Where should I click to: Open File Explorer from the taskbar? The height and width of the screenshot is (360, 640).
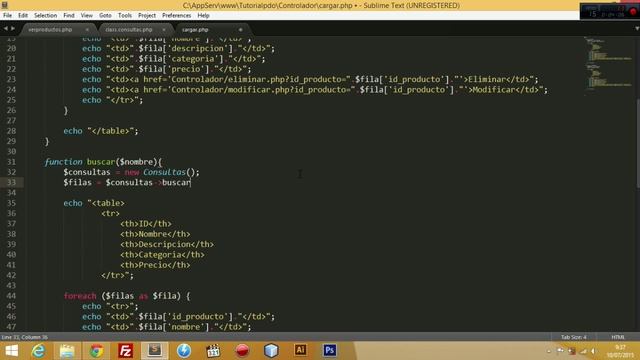67,351
